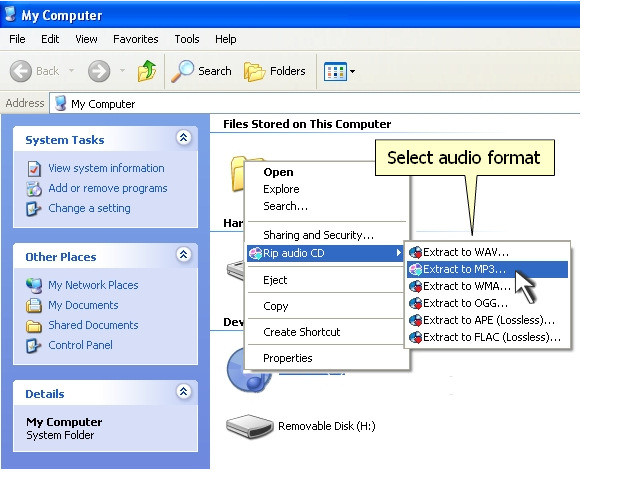Viewport: 640px width, 480px height.
Task: Open Shared Documents link
Action: 93,325
